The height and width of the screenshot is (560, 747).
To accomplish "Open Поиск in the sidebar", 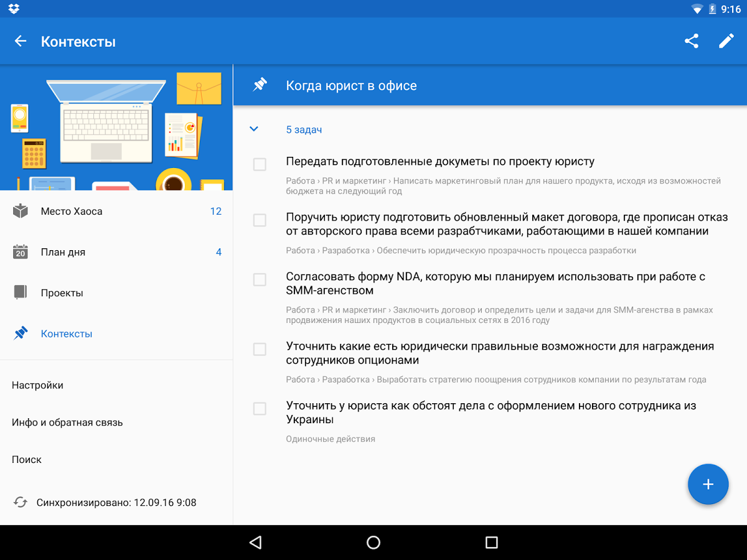I will [x=116, y=459].
